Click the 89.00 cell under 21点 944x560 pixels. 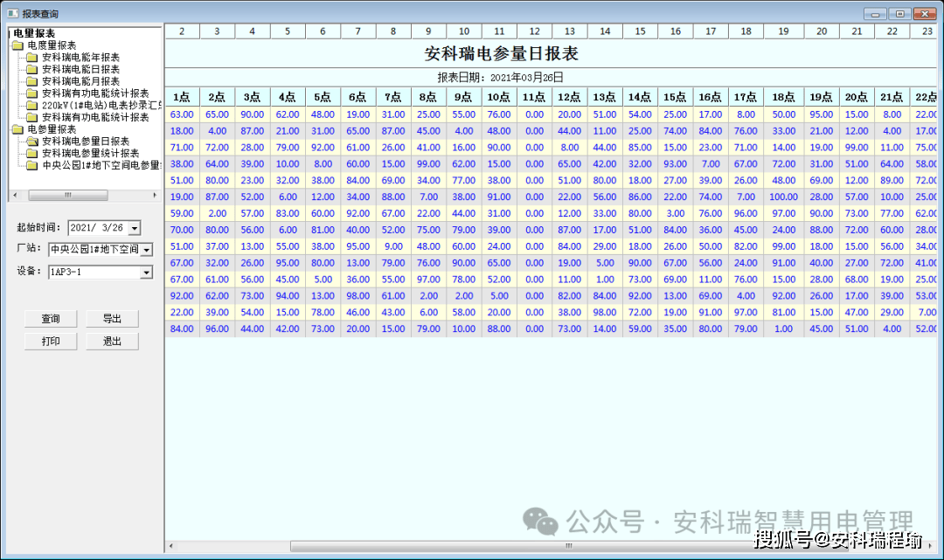pos(892,180)
